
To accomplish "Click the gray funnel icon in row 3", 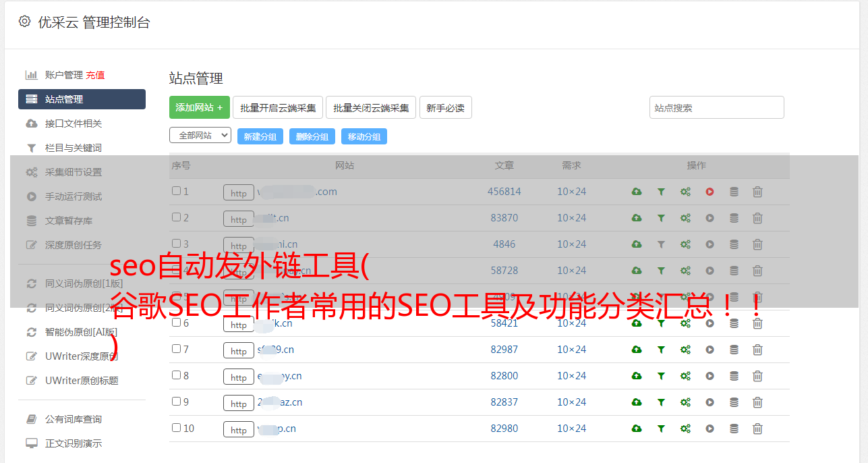I will pos(661,244).
